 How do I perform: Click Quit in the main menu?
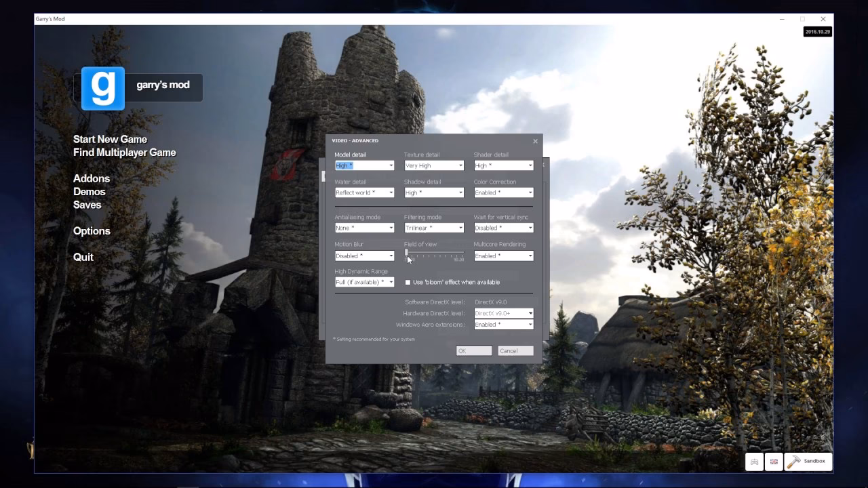(83, 257)
